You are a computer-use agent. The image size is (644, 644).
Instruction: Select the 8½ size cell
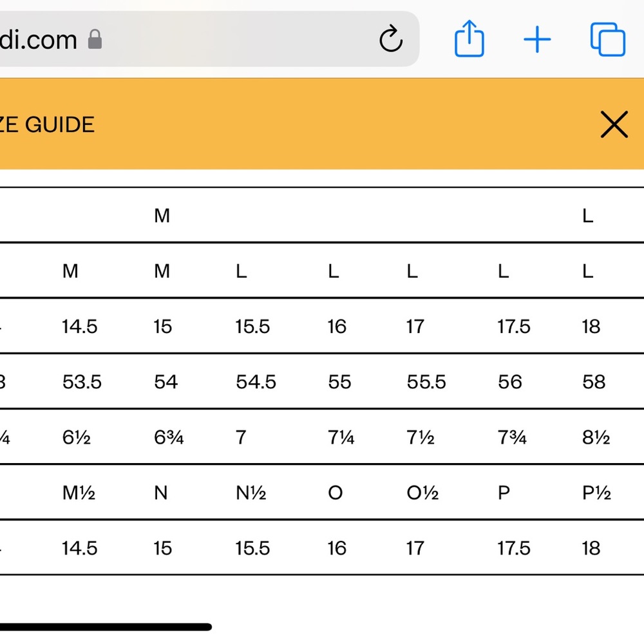(596, 437)
